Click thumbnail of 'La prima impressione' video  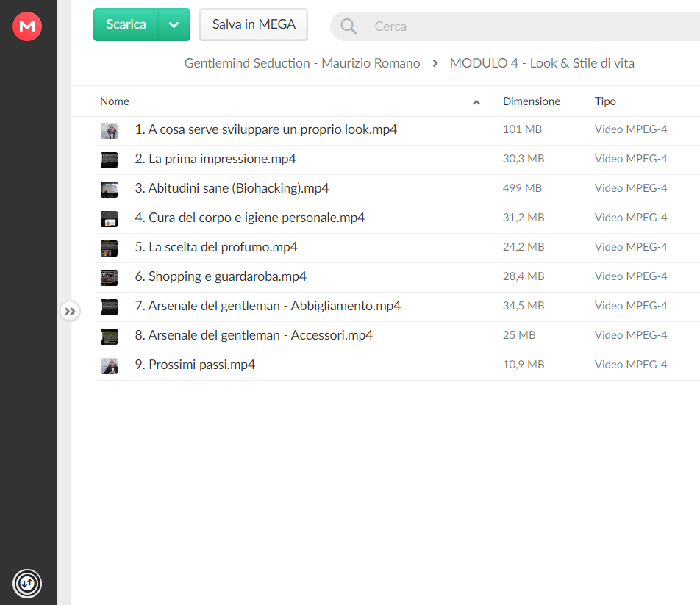tap(109, 160)
